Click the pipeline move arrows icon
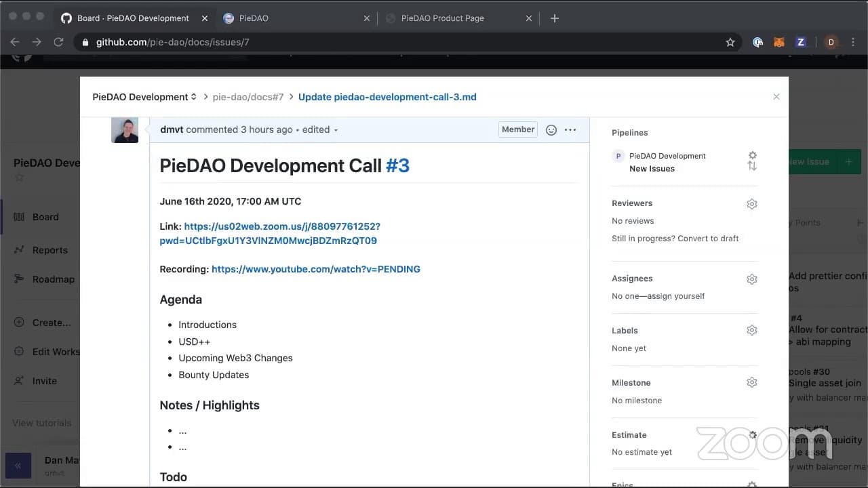This screenshot has height=488, width=868. (x=752, y=166)
